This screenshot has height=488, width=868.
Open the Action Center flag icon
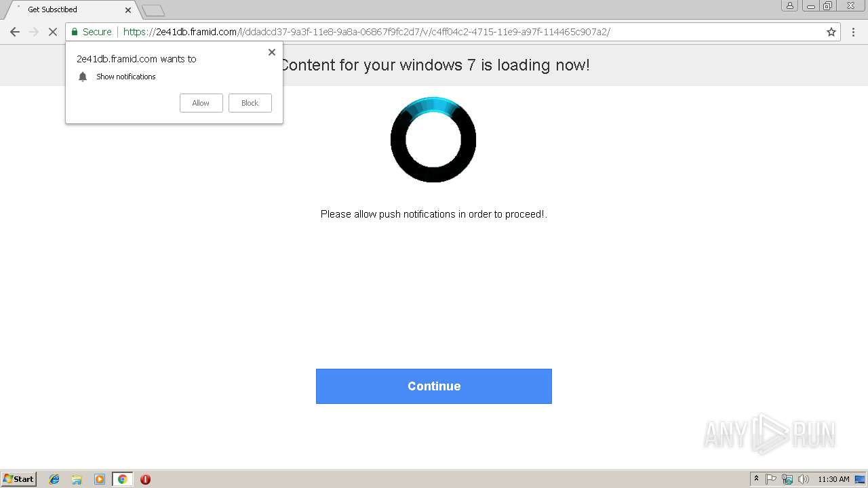[x=771, y=479]
